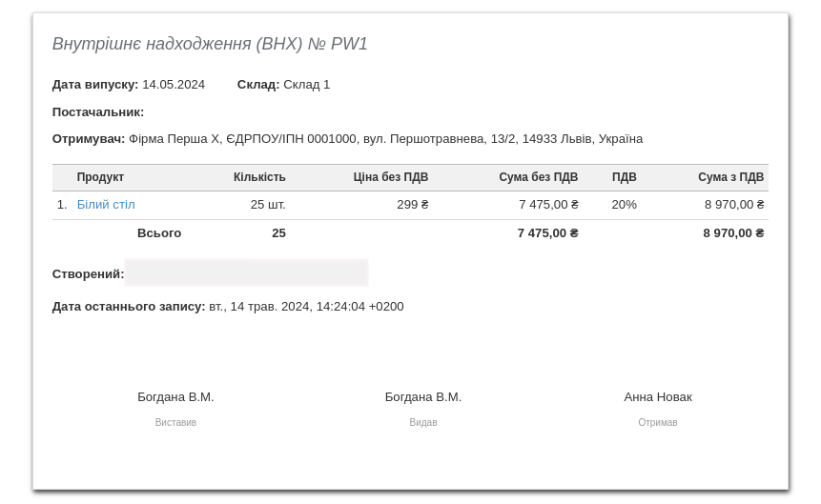Click the warehouse value Склад 1
The width and height of the screenshot is (821, 504).
click(x=306, y=85)
